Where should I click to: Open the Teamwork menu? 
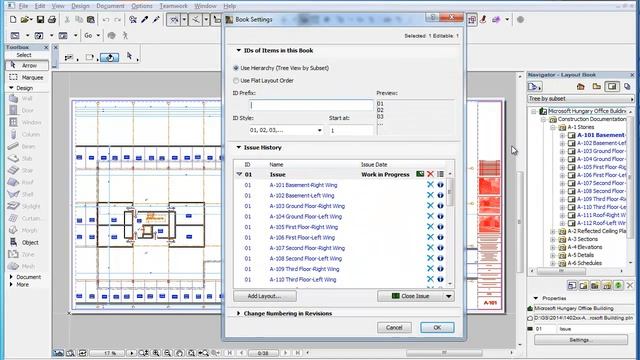(173, 6)
